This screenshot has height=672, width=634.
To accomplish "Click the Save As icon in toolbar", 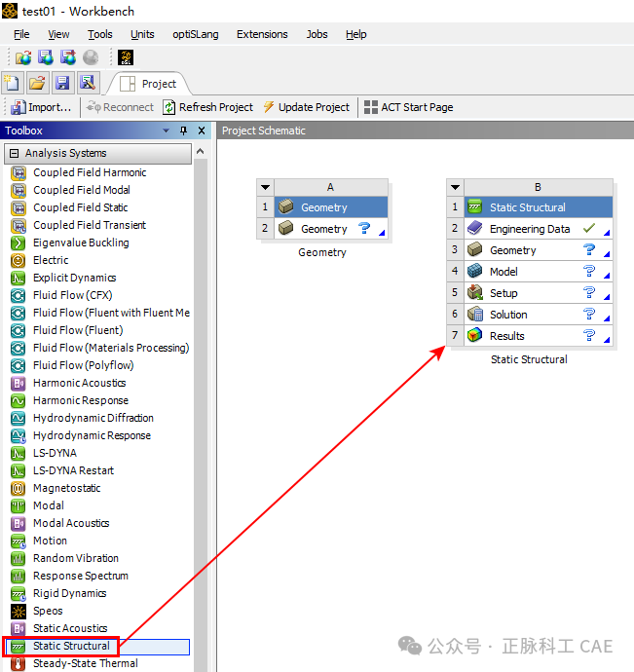I will (88, 83).
